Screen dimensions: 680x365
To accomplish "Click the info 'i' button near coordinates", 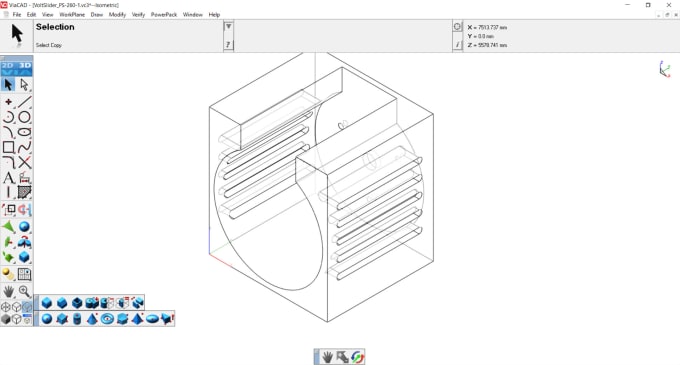I will [x=457, y=45].
